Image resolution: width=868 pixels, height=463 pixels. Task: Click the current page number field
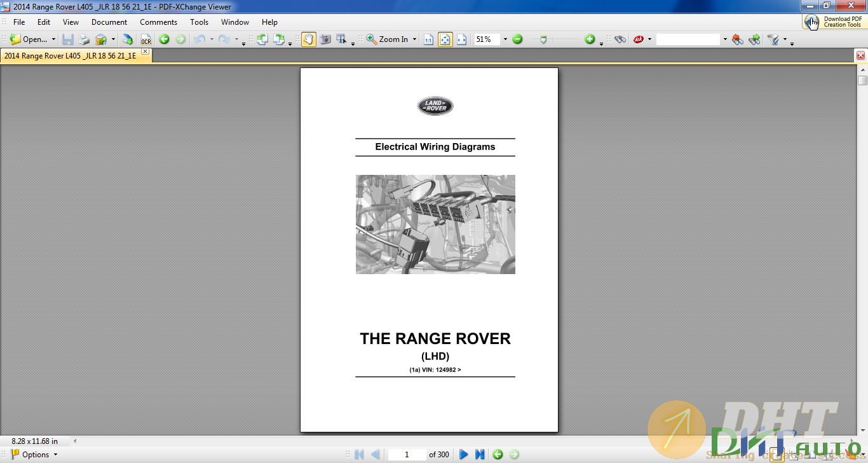pyautogui.click(x=407, y=454)
